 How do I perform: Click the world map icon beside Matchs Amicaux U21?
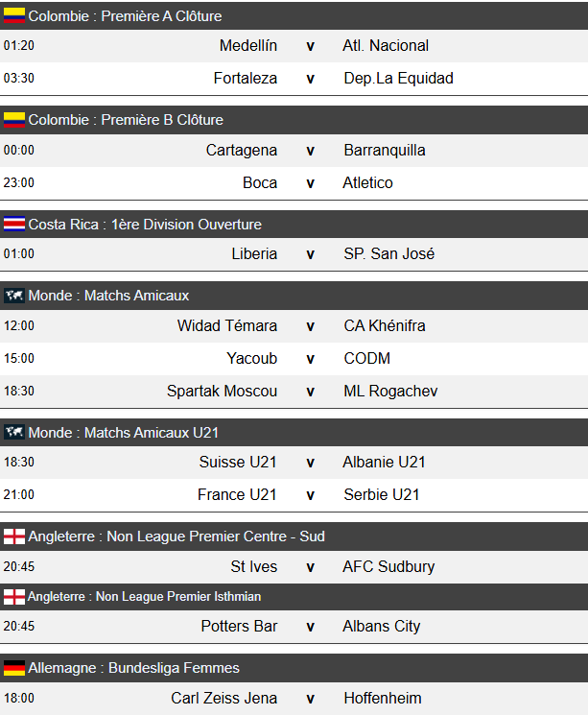click(x=14, y=433)
